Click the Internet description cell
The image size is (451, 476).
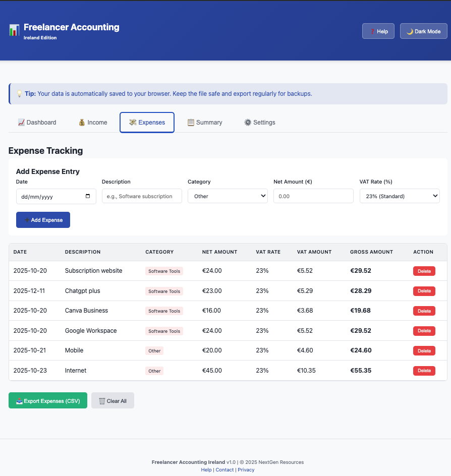pyautogui.click(x=76, y=370)
